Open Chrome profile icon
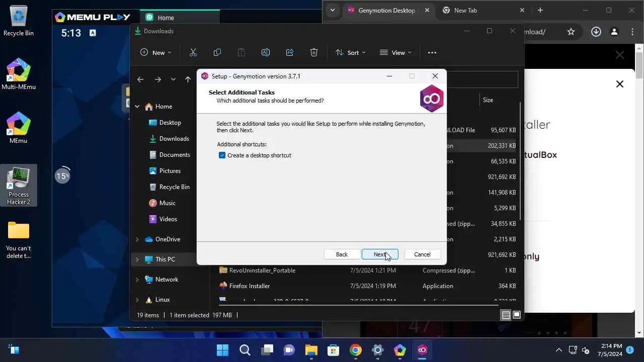Image resolution: width=644 pixels, height=362 pixels. (614, 32)
